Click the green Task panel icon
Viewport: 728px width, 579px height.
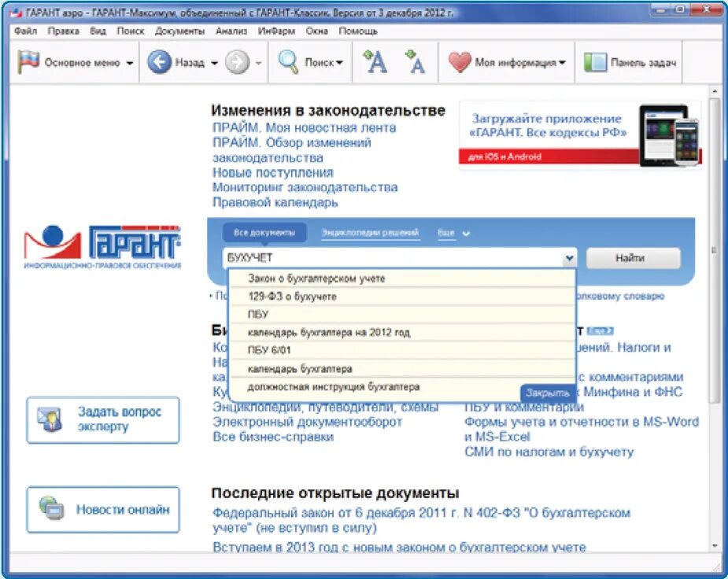coord(595,62)
